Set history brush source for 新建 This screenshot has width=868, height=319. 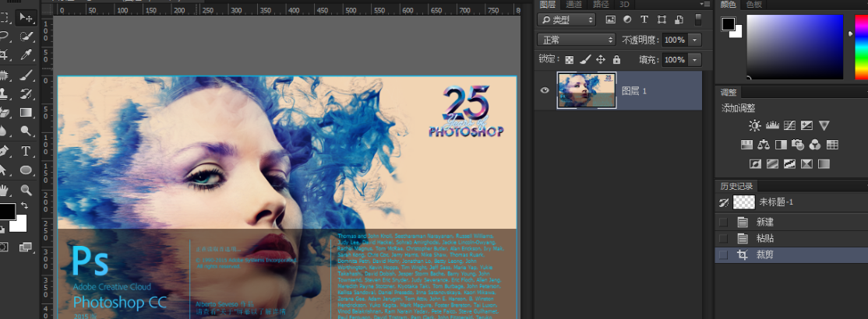click(723, 223)
